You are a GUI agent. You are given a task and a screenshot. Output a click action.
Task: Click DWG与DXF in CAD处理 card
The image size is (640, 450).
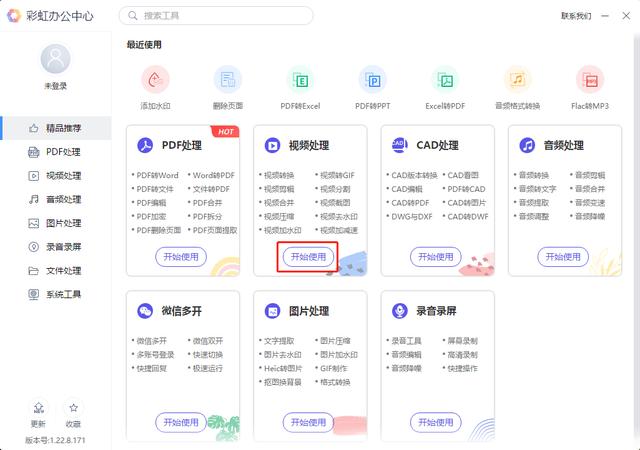[411, 216]
